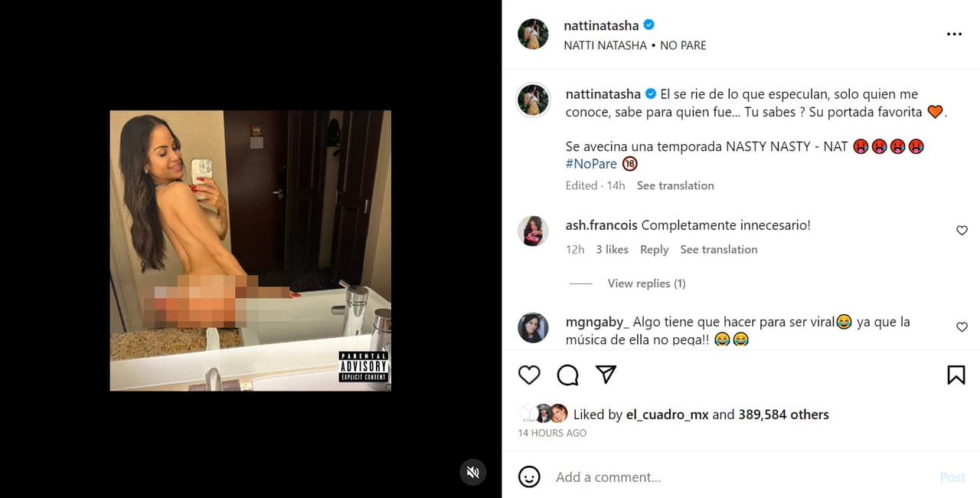The image size is (980, 498).
Task: Open nattinatasha's profile picture
Action: click(533, 34)
